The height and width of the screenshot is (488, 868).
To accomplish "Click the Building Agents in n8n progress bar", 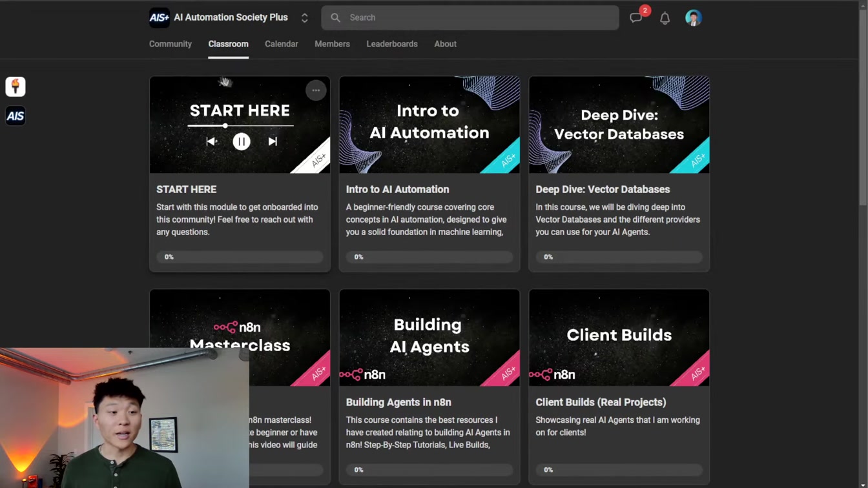I will [x=429, y=470].
